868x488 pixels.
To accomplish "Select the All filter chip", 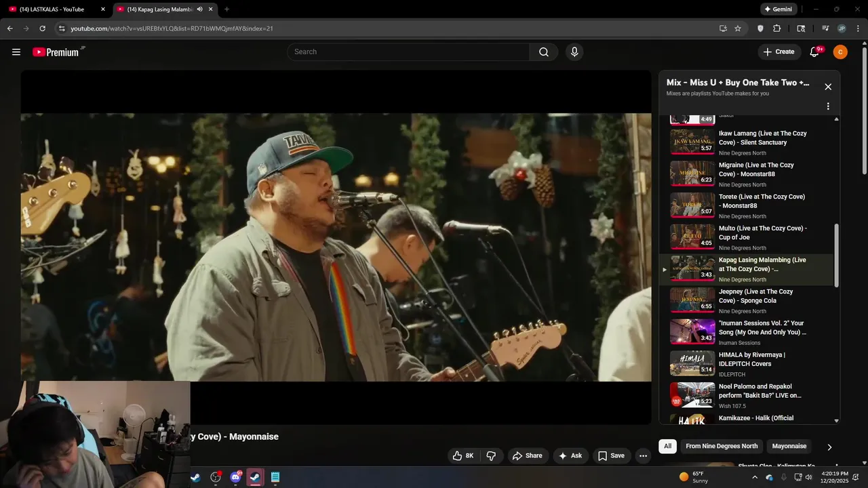I will [x=668, y=446].
